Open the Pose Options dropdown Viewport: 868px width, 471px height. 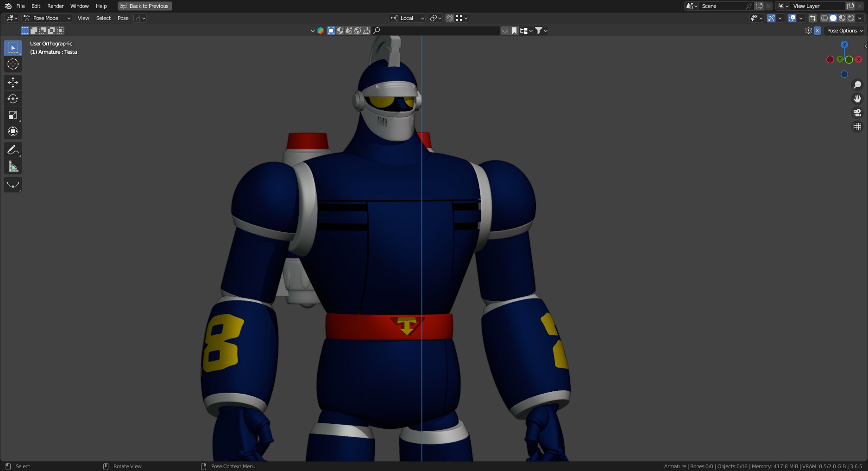845,31
